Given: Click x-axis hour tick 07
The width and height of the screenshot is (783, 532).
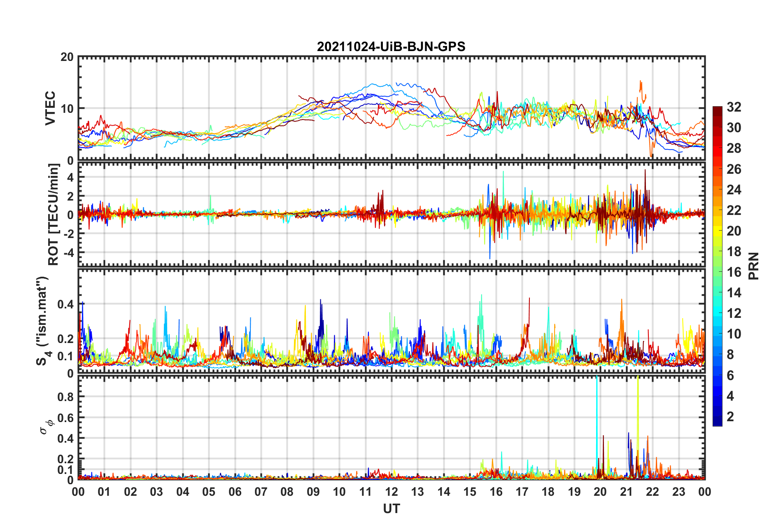Looking at the screenshot, I should click(x=261, y=492).
